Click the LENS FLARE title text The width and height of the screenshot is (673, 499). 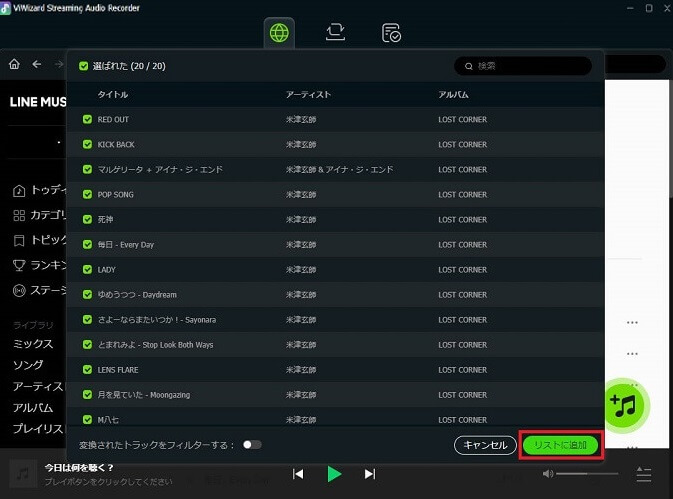118,370
